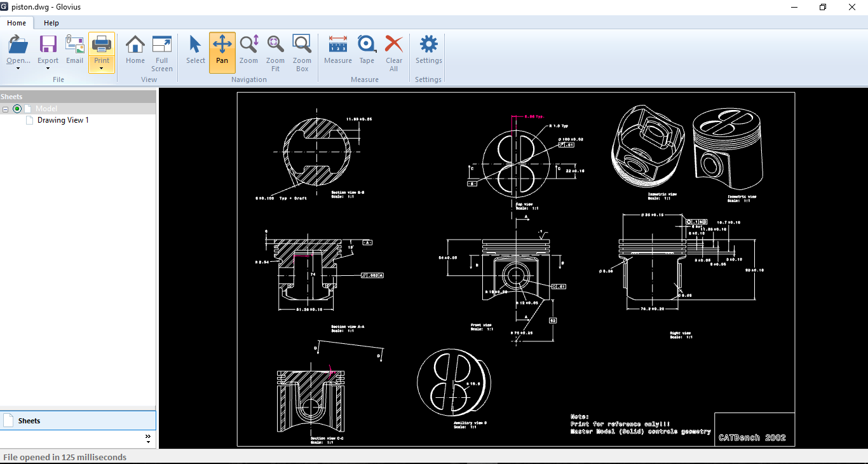Toggle the Model sheet radio button
The image size is (868, 464).
(17, 108)
